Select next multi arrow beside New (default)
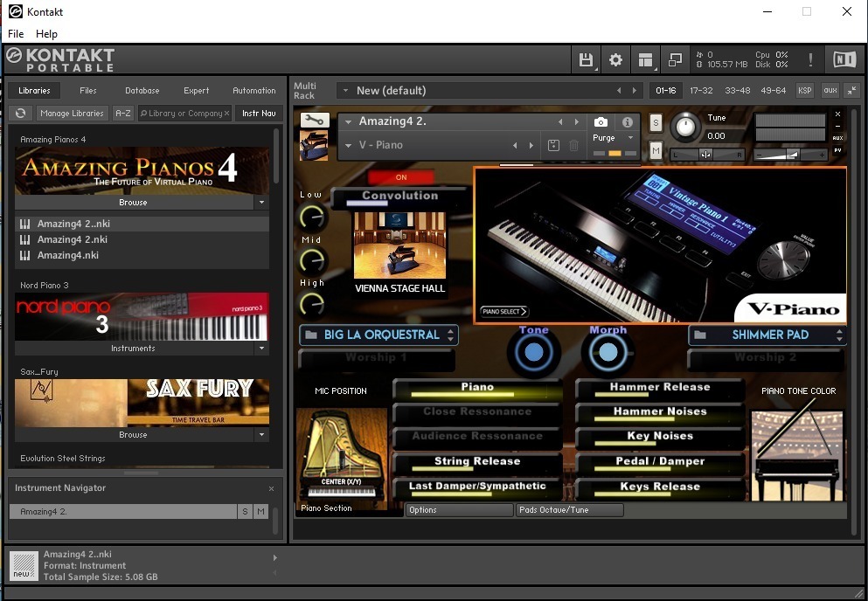Image resolution: width=868 pixels, height=601 pixels. (x=635, y=90)
